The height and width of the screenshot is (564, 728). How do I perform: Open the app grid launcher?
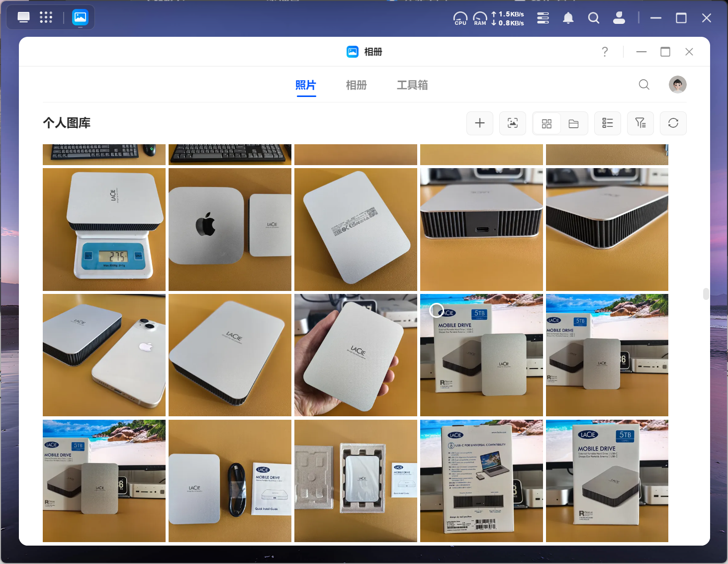pos(46,17)
